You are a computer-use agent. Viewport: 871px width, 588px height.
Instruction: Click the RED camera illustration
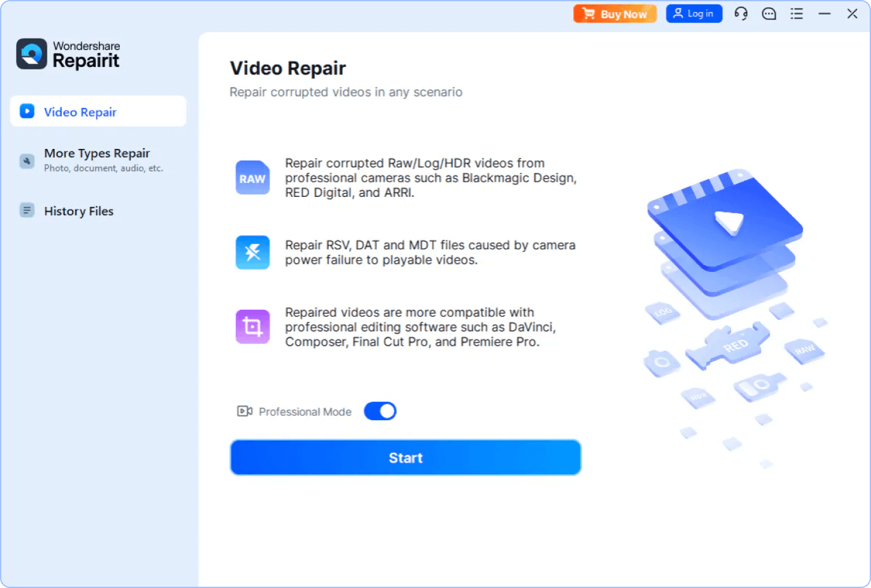(728, 345)
